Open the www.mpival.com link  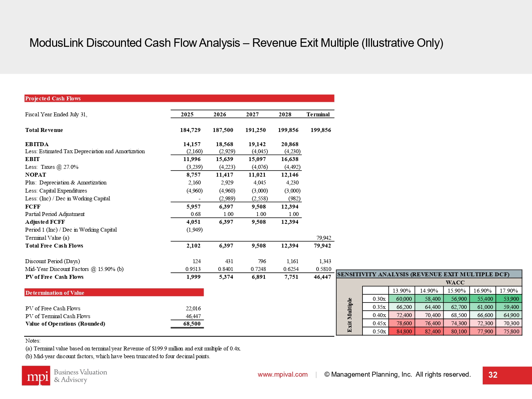tap(282, 375)
